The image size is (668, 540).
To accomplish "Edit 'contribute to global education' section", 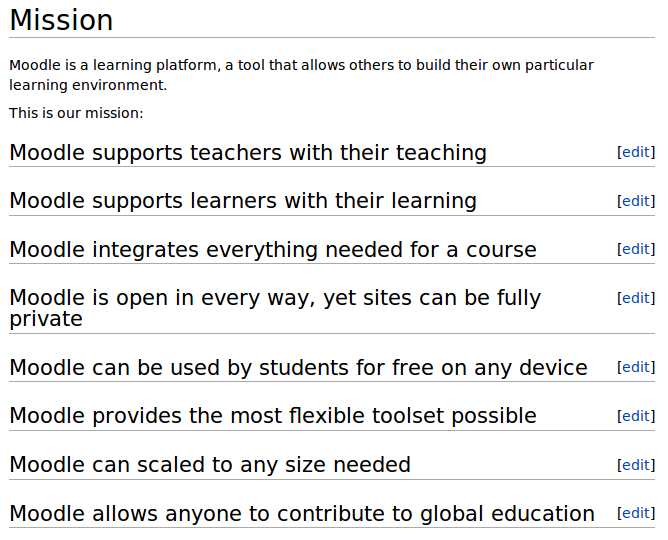I will pos(636,513).
